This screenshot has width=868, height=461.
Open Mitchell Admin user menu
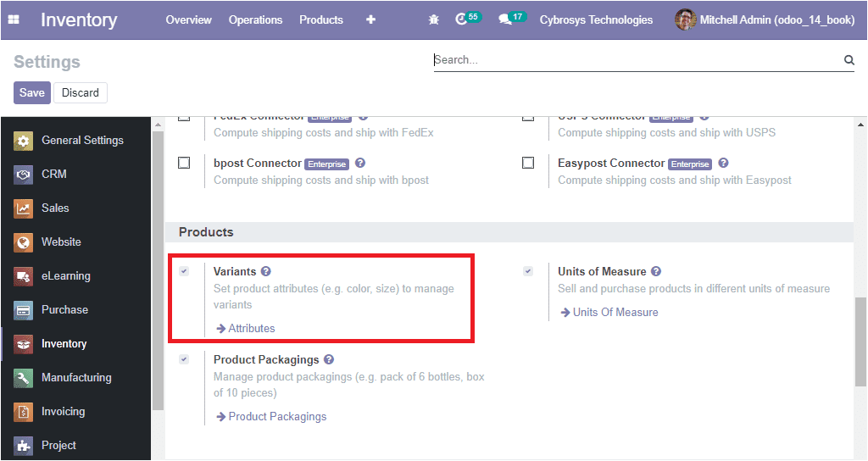[765, 20]
